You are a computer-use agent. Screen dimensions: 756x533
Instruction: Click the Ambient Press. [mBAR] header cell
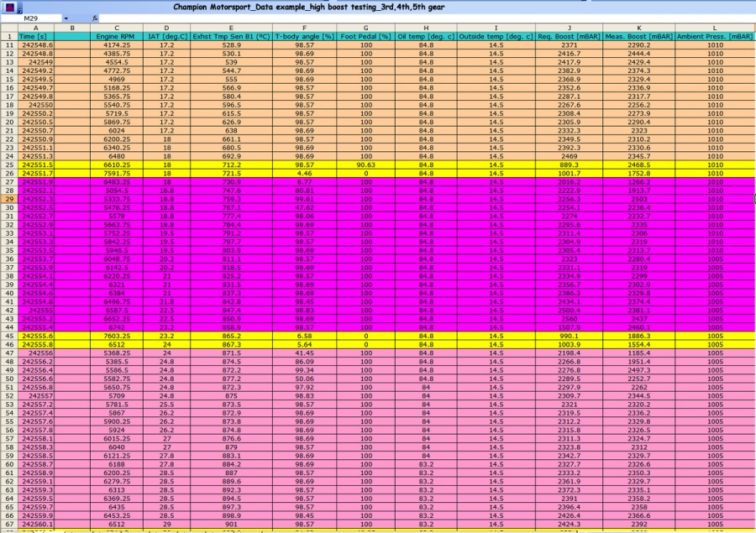(715, 37)
